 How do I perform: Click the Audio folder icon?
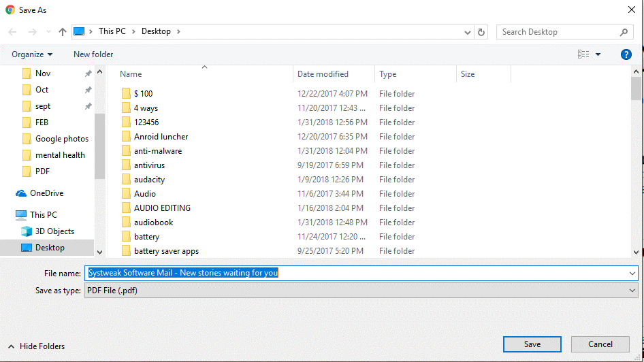[126, 194]
